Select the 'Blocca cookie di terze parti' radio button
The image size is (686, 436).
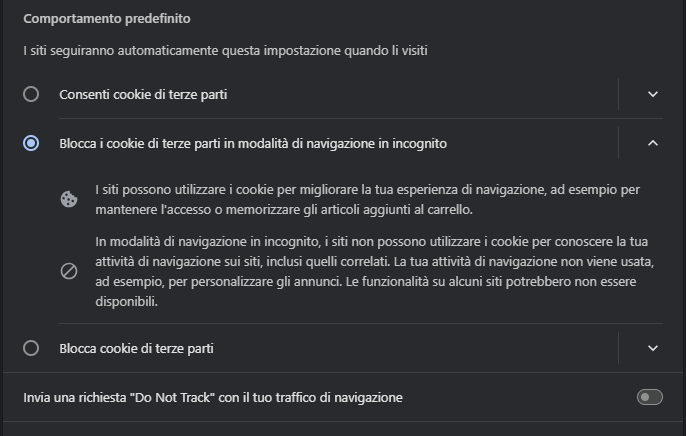point(31,348)
